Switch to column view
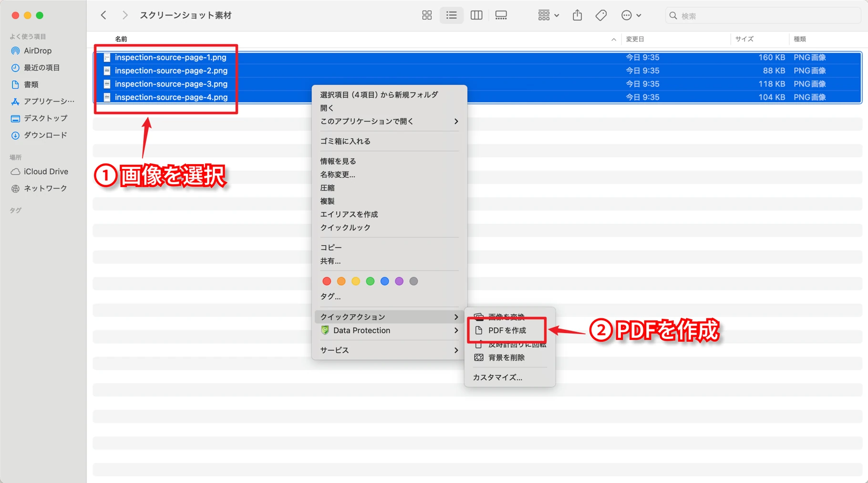868x483 pixels. pyautogui.click(x=476, y=15)
